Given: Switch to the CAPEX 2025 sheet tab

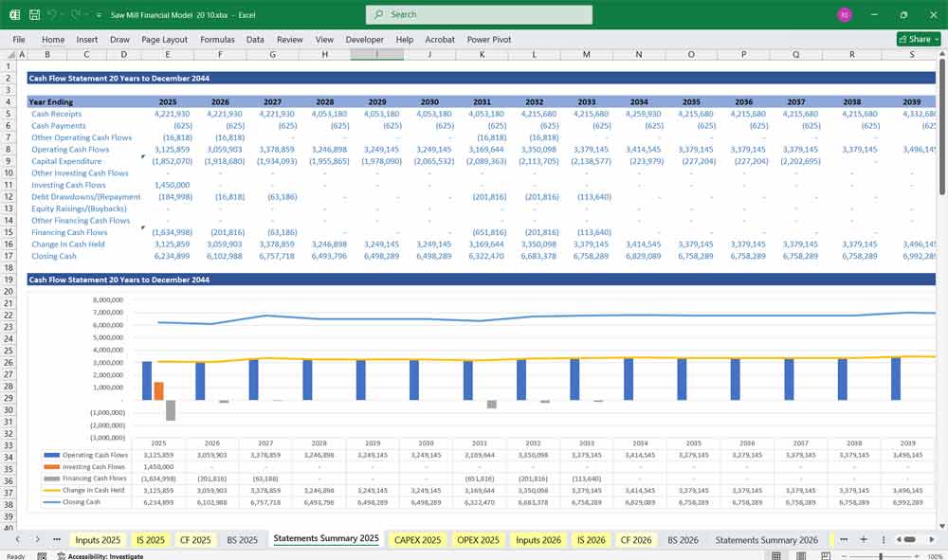Looking at the screenshot, I should (x=417, y=538).
